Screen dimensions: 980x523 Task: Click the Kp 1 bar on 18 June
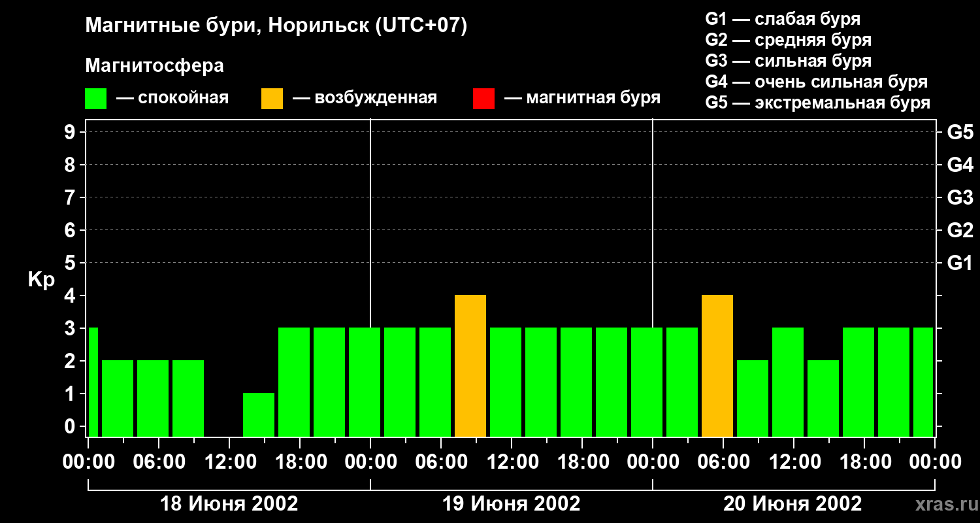point(259,414)
